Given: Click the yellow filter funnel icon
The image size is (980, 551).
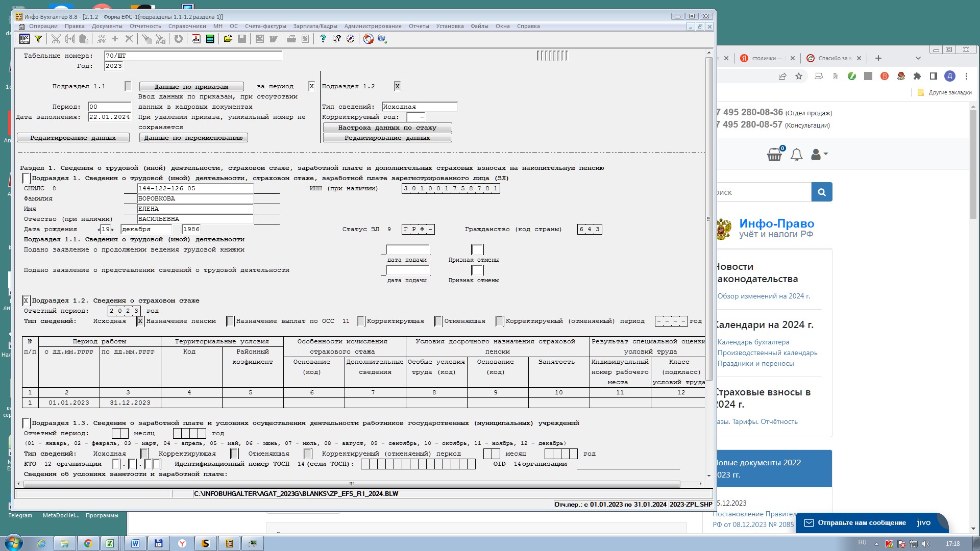Looking at the screenshot, I should [38, 39].
